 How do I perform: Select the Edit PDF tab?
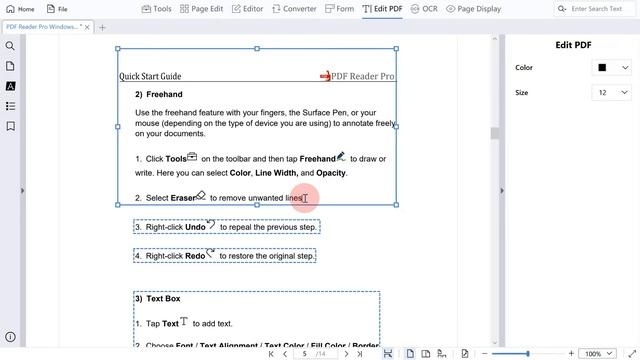pos(382,9)
